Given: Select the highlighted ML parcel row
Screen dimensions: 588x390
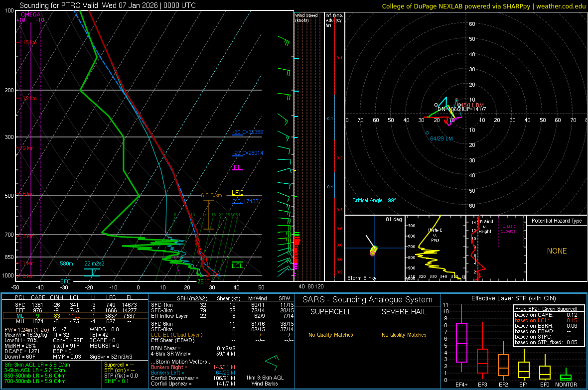Looking at the screenshot, I should 75,316.
